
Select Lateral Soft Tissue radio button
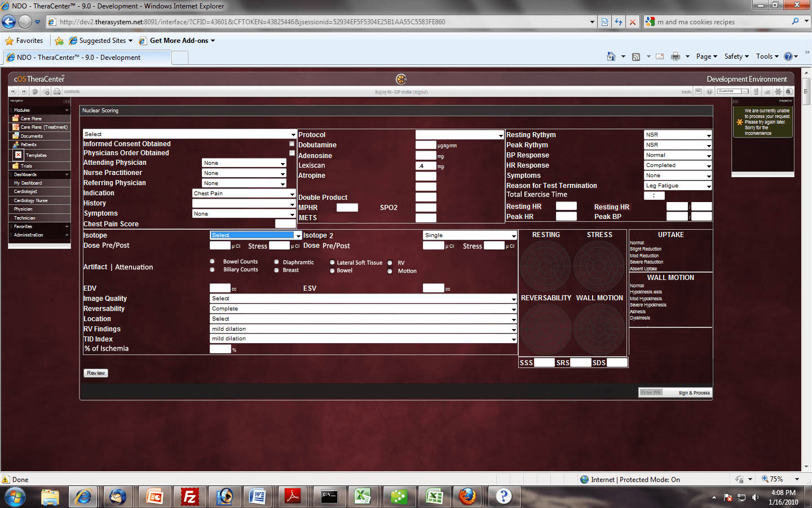click(332, 262)
